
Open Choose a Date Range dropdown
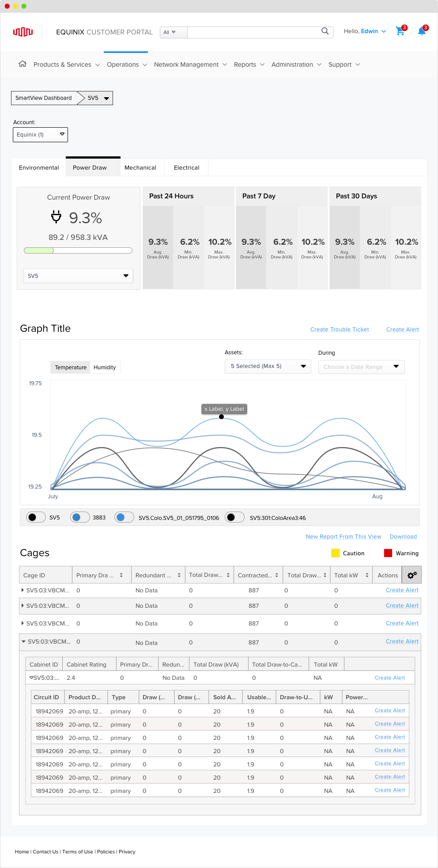pyautogui.click(x=361, y=367)
